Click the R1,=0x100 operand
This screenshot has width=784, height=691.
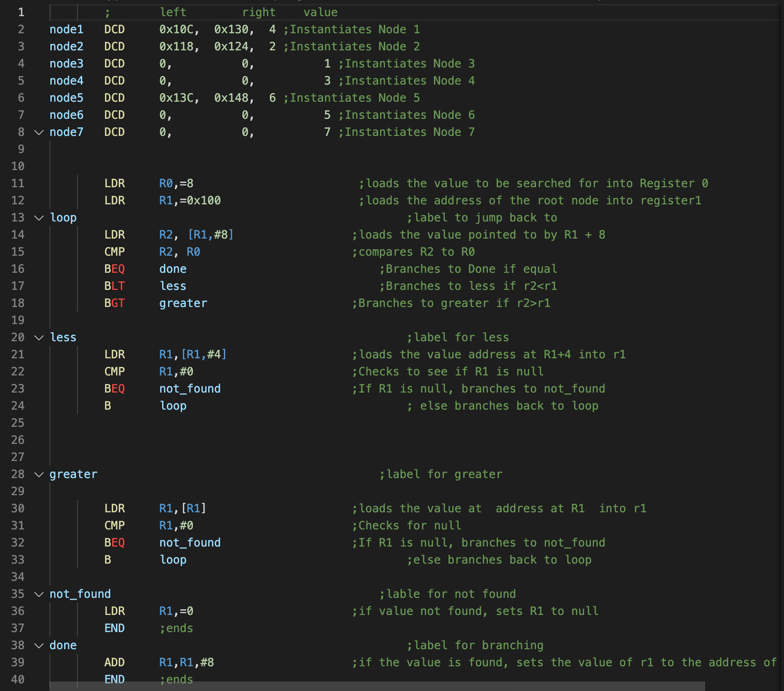click(190, 201)
